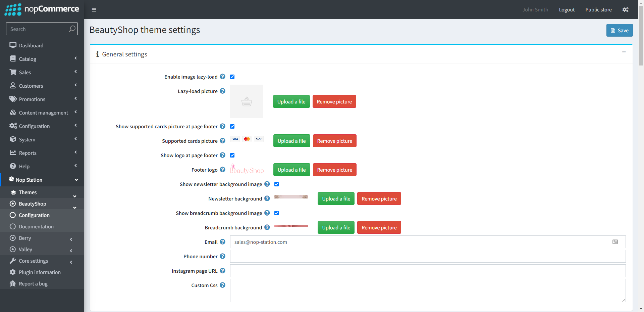Click the Report a bug icon
This screenshot has height=312, width=644.
click(13, 283)
